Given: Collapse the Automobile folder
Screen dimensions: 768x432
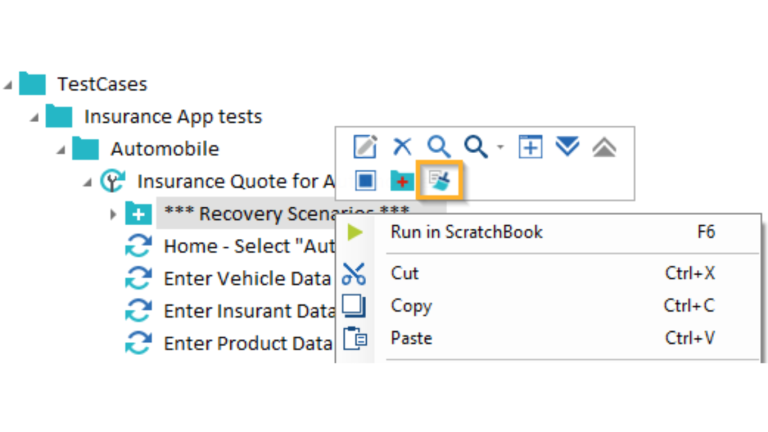Looking at the screenshot, I should pos(61,150).
